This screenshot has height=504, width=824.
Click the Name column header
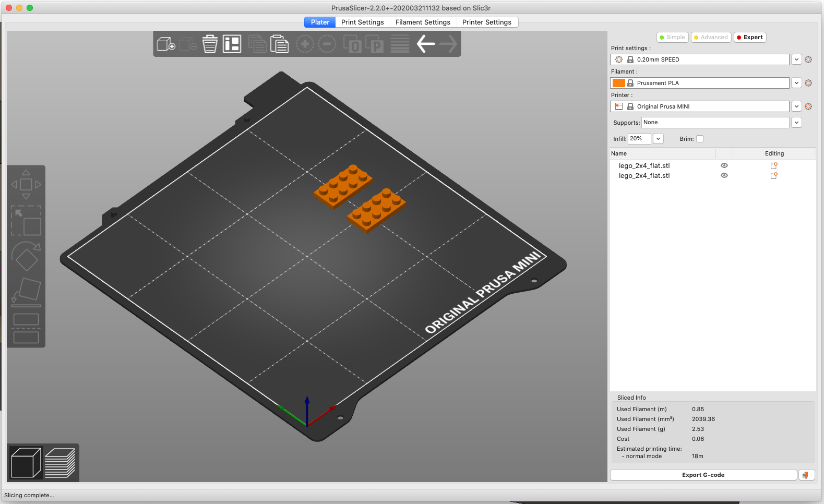663,153
